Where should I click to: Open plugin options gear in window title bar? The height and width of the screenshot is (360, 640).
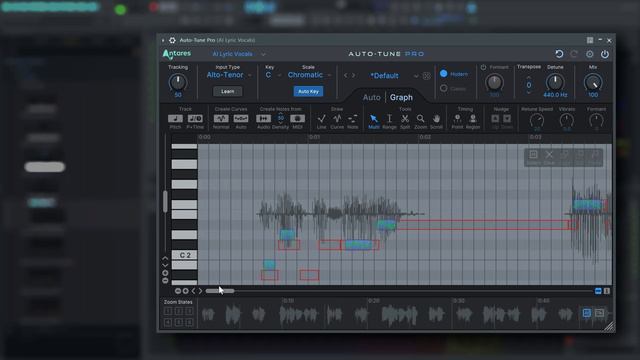(172, 40)
